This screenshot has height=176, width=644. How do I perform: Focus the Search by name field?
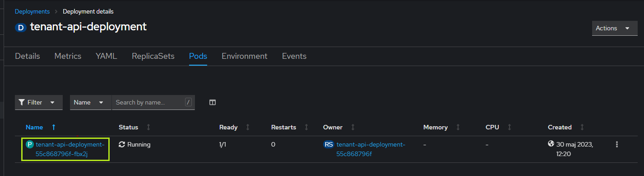point(149,102)
